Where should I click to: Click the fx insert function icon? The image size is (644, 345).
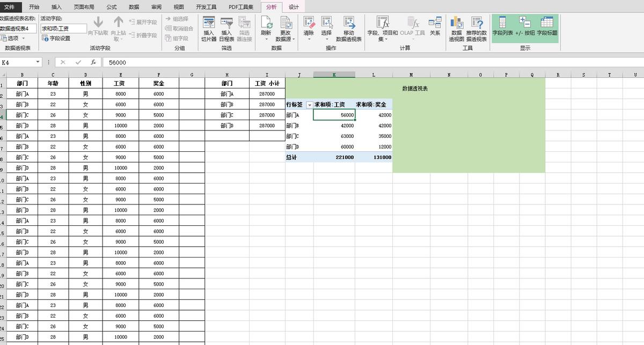point(93,62)
